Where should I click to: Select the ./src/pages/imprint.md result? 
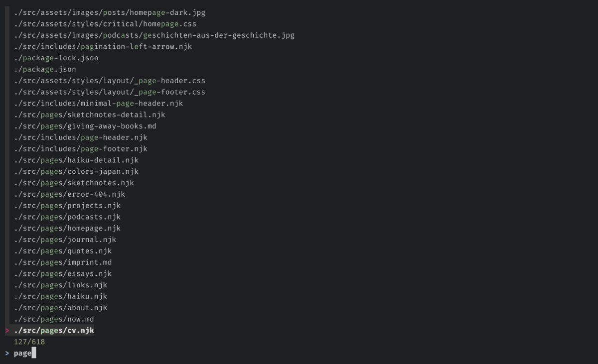coord(63,262)
